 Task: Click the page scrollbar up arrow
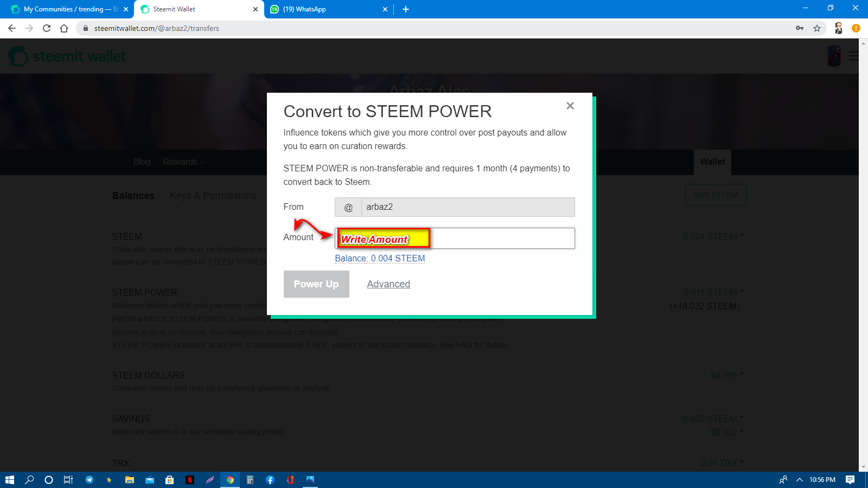863,42
